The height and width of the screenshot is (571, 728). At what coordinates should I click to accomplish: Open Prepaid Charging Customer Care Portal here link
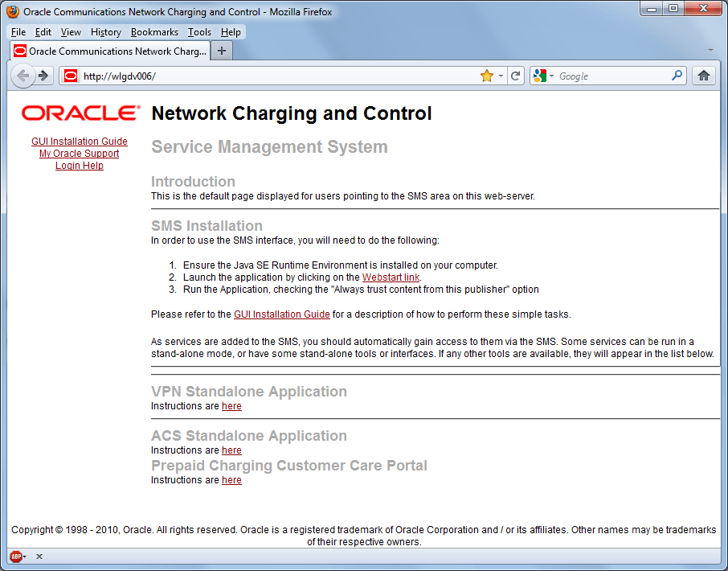pos(231,479)
